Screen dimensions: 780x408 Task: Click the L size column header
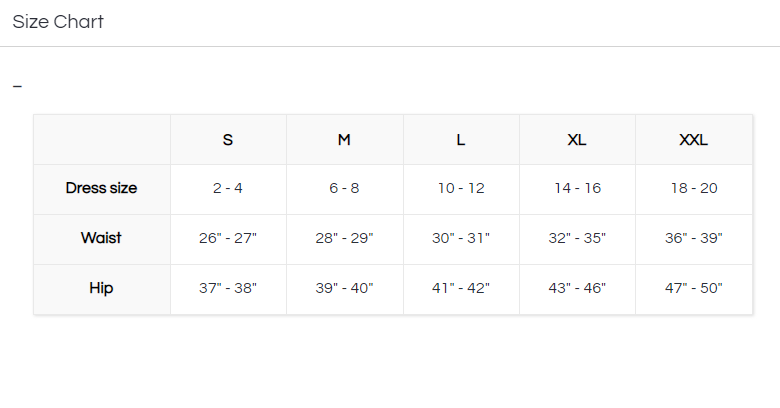[461, 140]
